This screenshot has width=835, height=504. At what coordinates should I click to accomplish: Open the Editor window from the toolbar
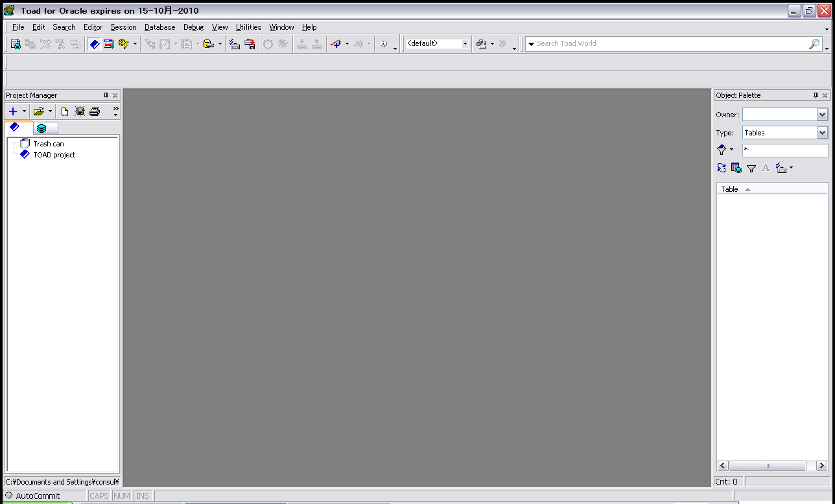[x=16, y=44]
